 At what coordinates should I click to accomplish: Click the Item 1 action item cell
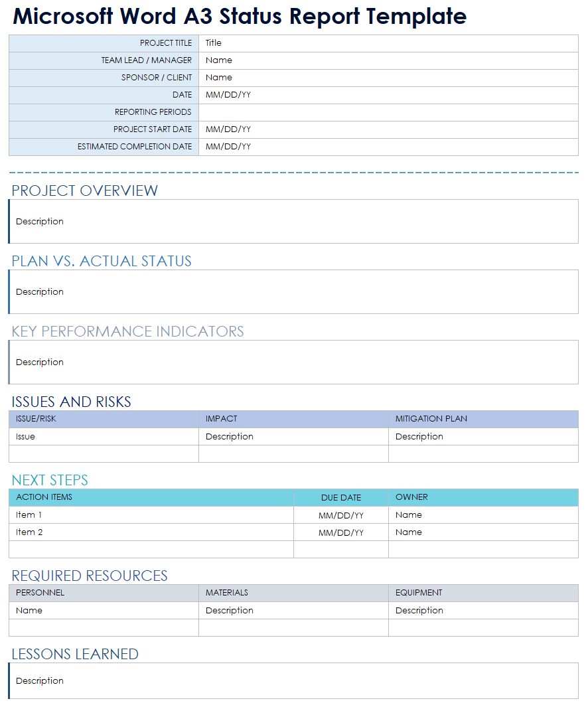pyautogui.click(x=151, y=515)
